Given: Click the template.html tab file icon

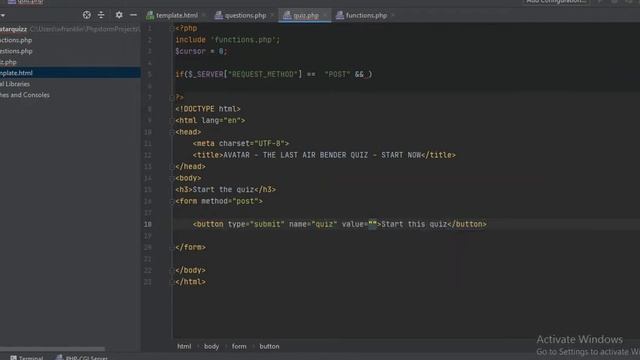Looking at the screenshot, I should click(x=150, y=16).
